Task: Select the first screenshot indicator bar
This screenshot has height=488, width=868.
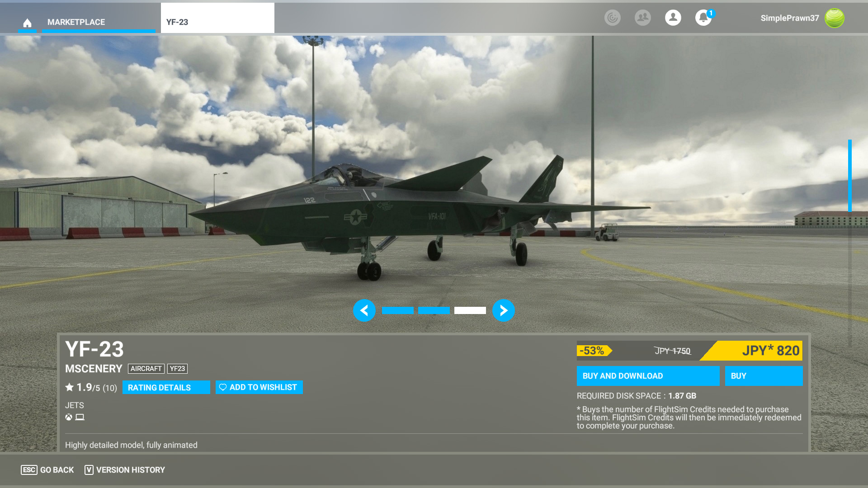Action: (398, 310)
